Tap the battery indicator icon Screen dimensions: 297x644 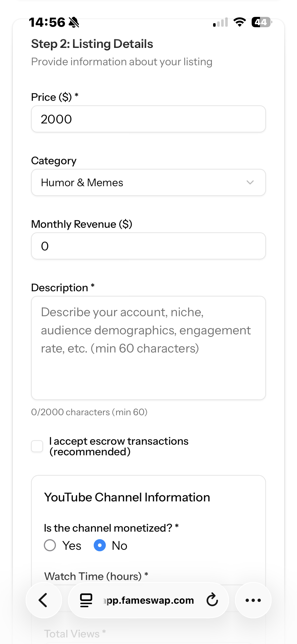(x=262, y=22)
